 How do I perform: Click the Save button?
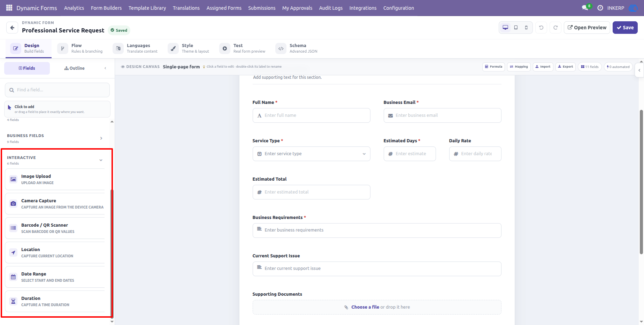625,28
